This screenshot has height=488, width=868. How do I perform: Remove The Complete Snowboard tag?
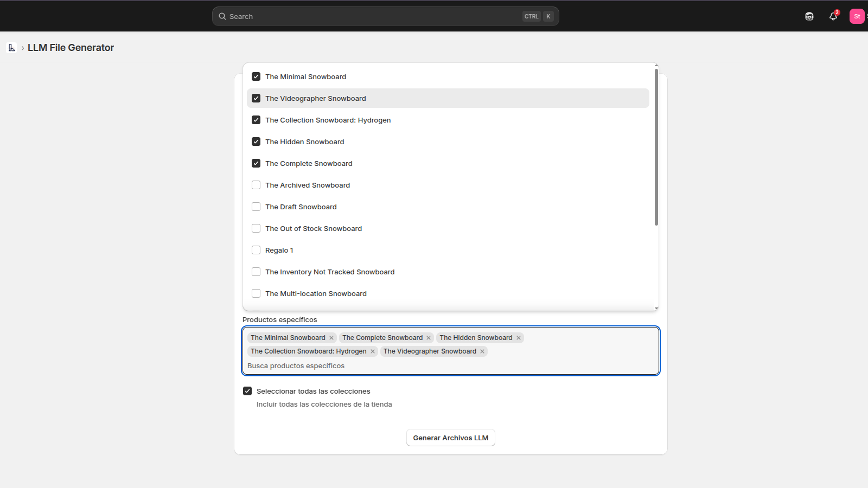(x=428, y=337)
